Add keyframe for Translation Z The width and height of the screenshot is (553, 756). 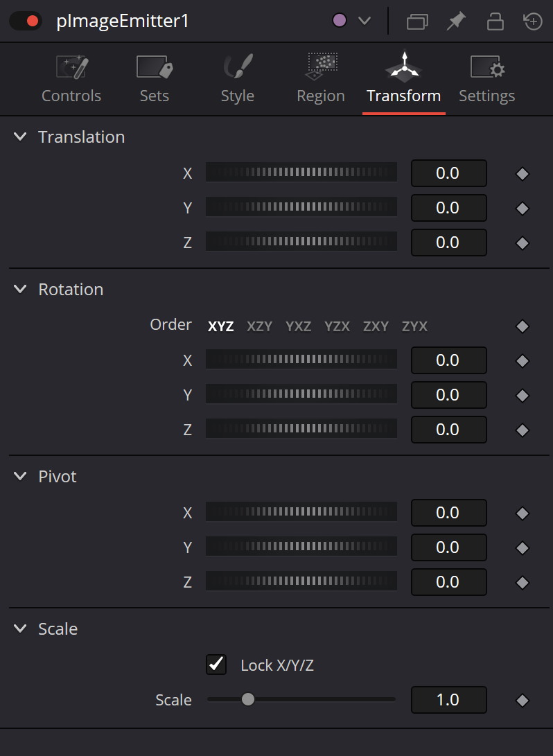coord(522,243)
